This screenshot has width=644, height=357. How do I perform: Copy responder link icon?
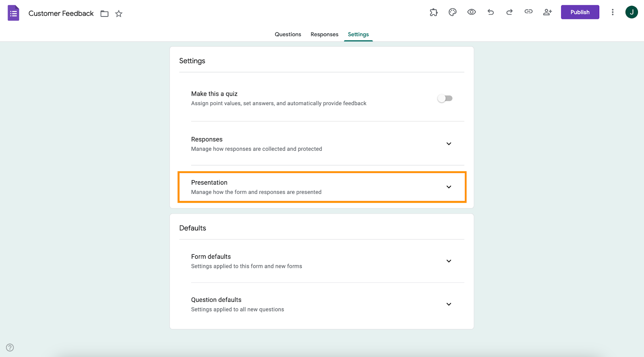(x=528, y=12)
